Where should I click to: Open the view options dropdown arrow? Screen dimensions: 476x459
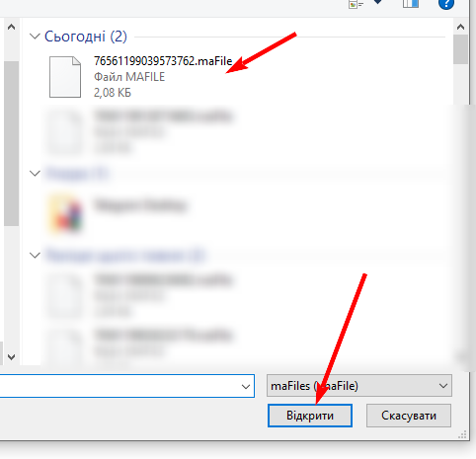pos(377,2)
